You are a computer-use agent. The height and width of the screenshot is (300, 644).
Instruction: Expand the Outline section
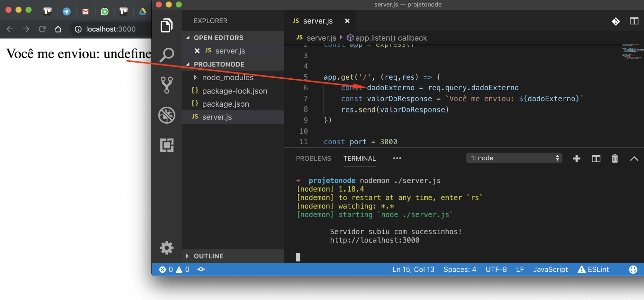pyautogui.click(x=233, y=256)
